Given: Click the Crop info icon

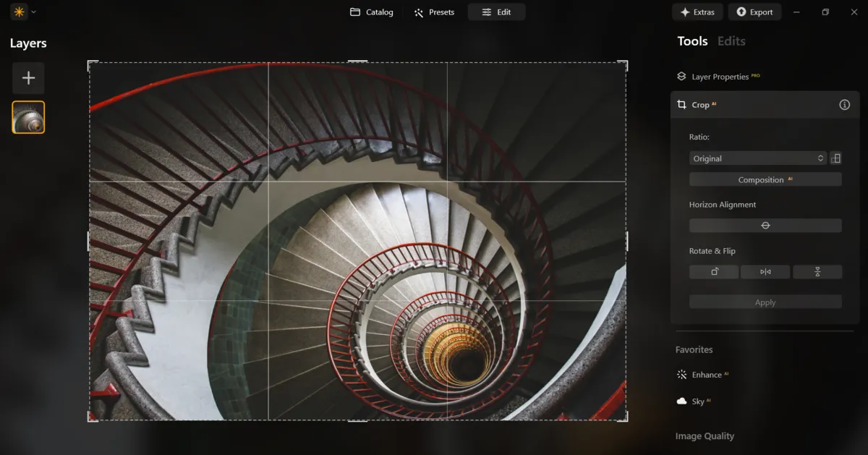Looking at the screenshot, I should [843, 104].
